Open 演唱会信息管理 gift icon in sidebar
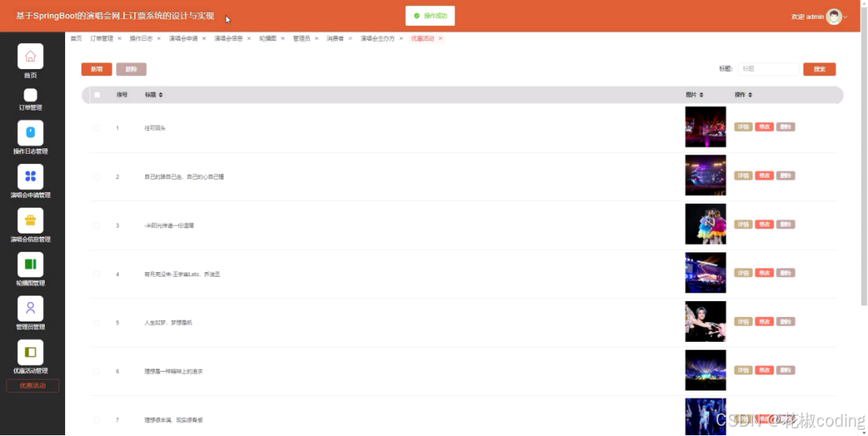Image resolution: width=868 pixels, height=436 pixels. click(x=31, y=220)
